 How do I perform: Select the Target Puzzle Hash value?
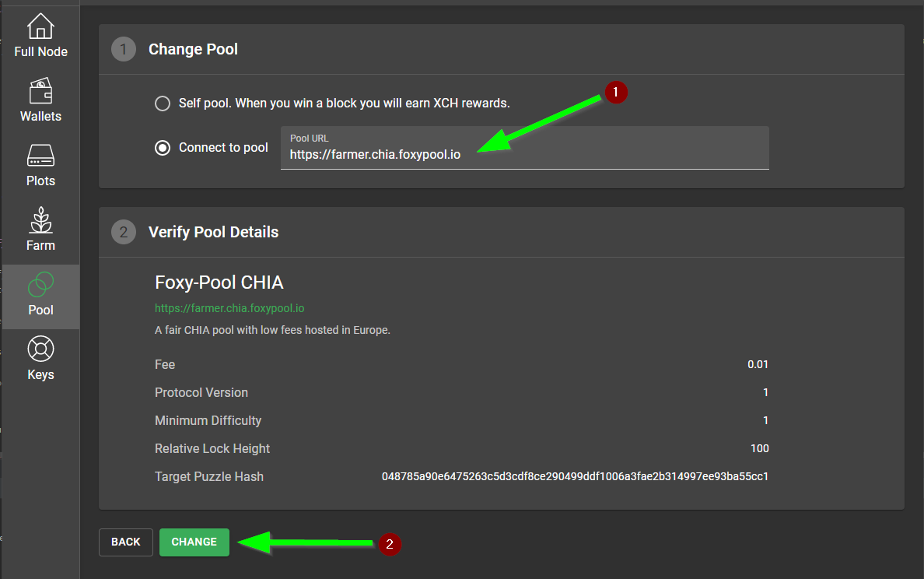point(576,477)
